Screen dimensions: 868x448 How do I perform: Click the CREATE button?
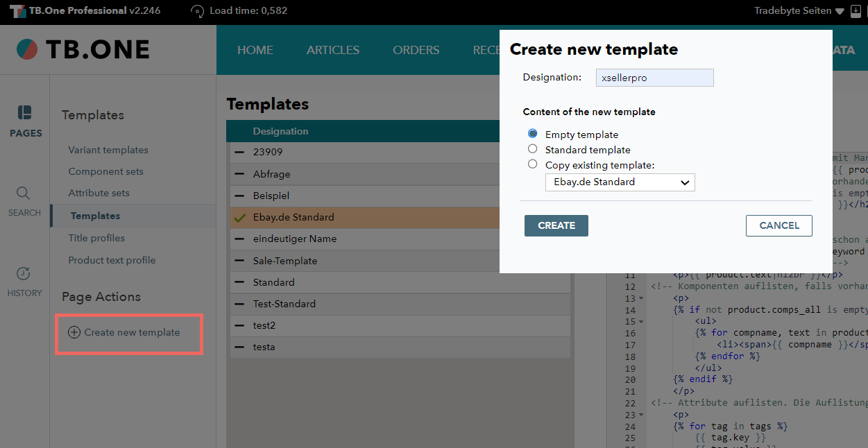coord(556,225)
